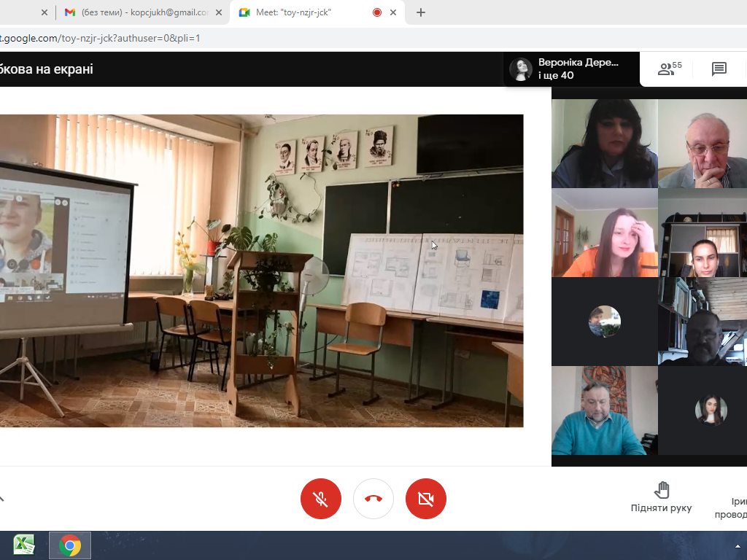Hang up with the red phone button
Viewport: 747px width, 560px height.
coord(373,499)
